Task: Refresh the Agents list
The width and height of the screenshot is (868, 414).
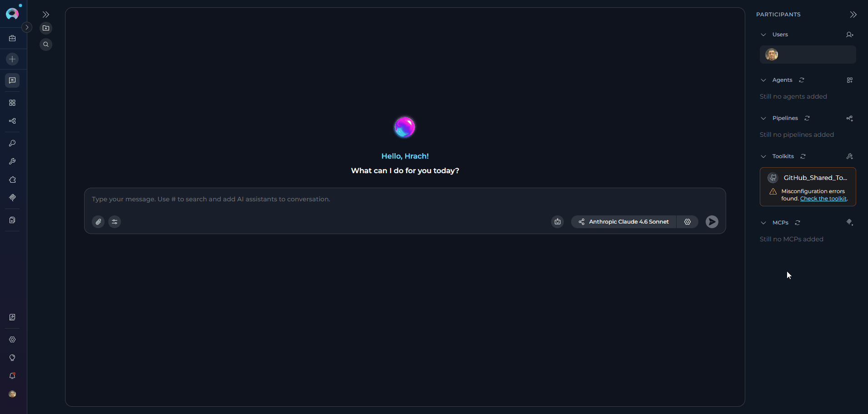Action: pyautogui.click(x=803, y=80)
